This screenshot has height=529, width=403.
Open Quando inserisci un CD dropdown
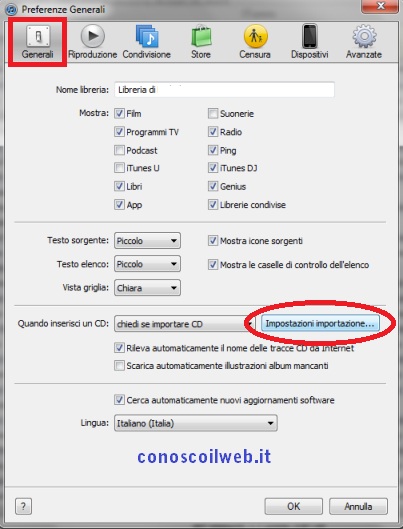pos(184,324)
